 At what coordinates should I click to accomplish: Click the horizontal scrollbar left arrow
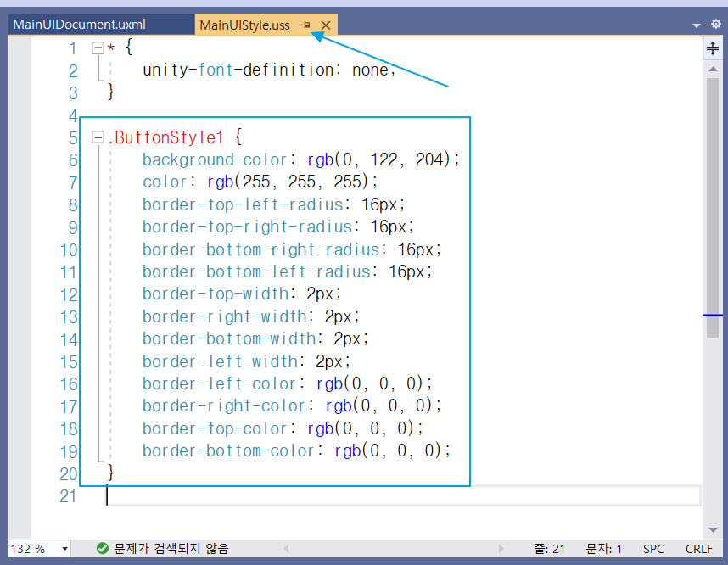point(287,549)
